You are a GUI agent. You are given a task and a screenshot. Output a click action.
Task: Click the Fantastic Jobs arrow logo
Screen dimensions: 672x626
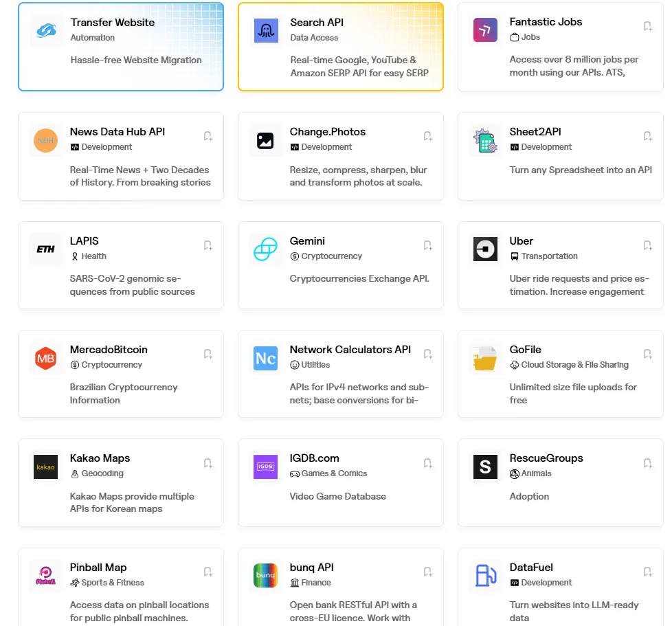click(x=485, y=30)
